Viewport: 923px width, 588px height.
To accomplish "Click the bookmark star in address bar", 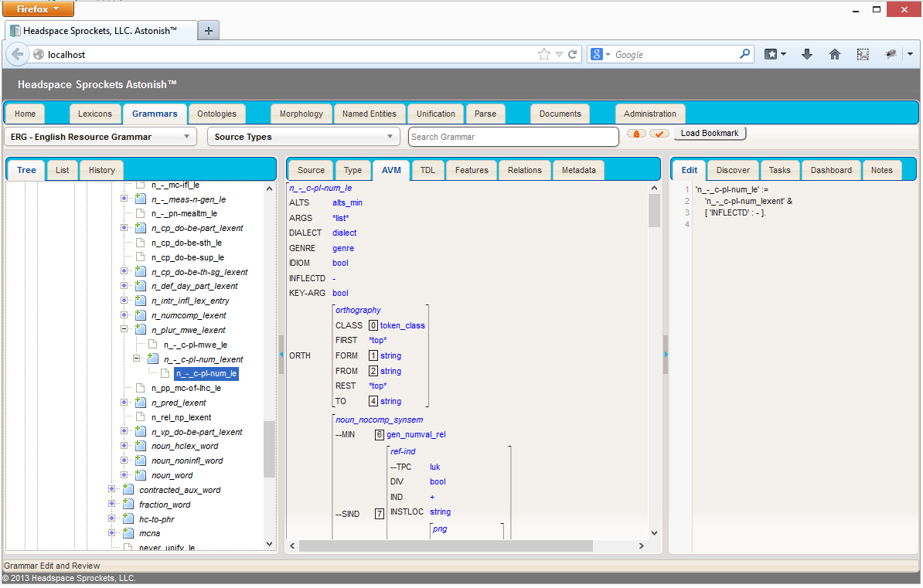I will 544,54.
